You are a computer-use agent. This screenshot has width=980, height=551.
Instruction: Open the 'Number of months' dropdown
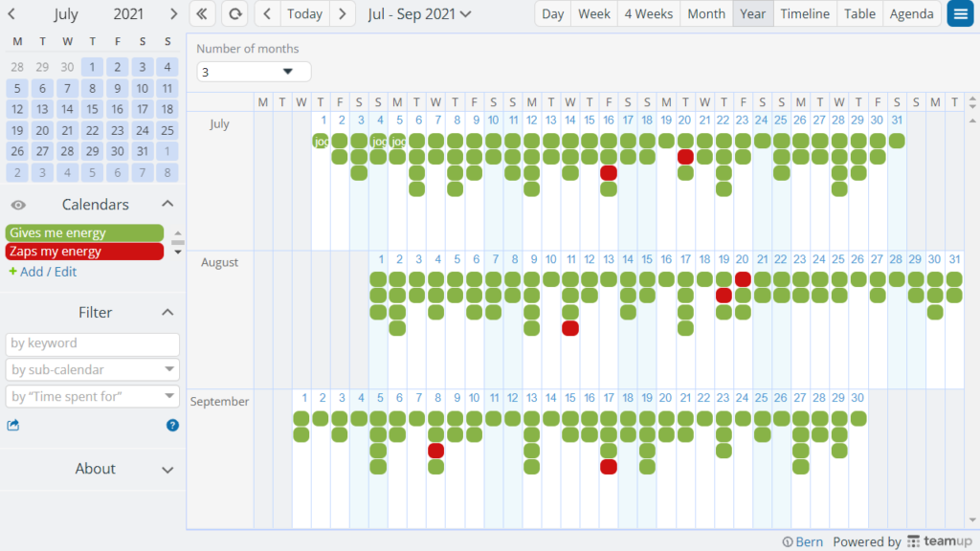click(x=254, y=71)
